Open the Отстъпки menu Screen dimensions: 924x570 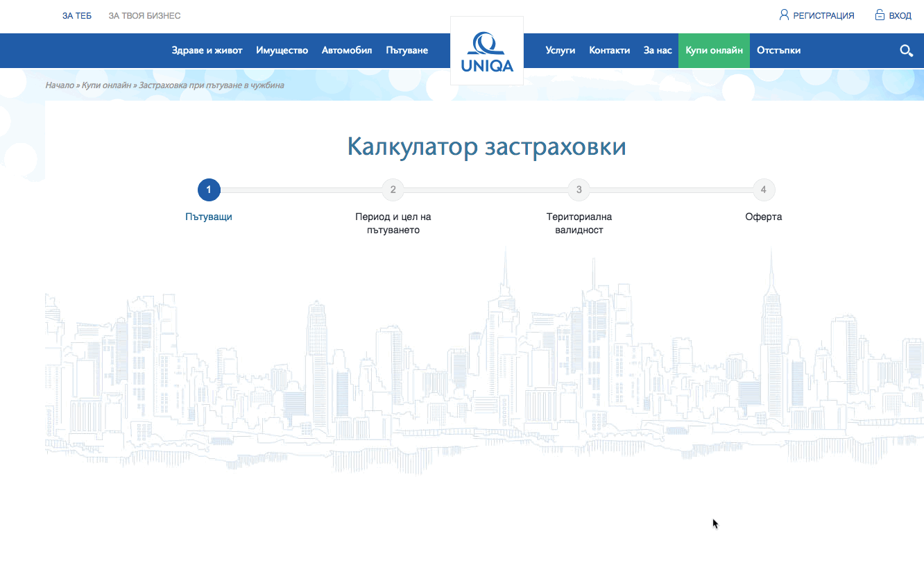(x=778, y=50)
